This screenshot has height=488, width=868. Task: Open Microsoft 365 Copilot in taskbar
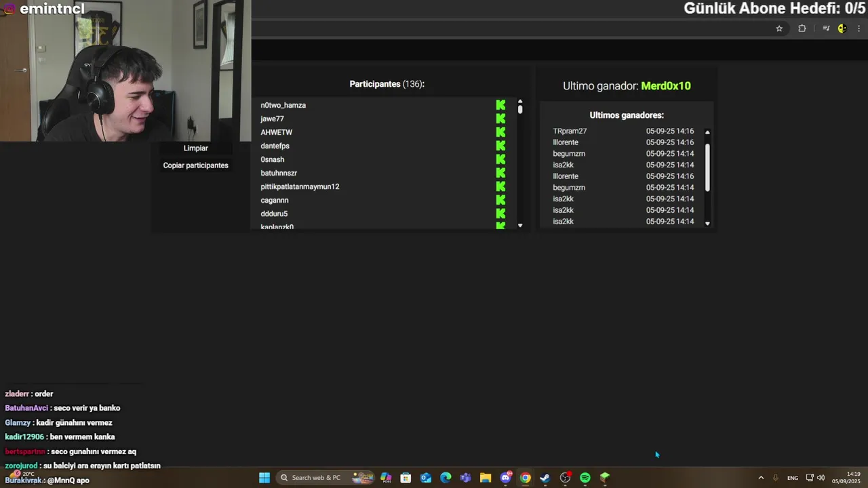tap(386, 478)
